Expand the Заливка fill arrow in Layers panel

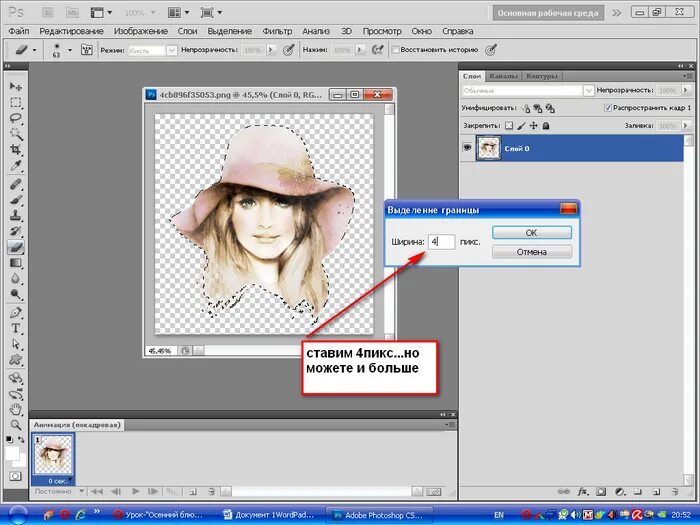686,126
